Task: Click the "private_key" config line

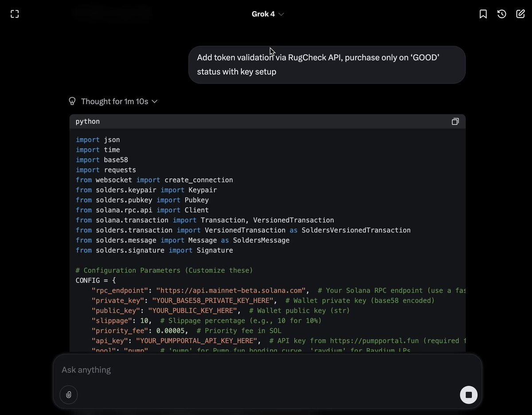Action: click(263, 301)
